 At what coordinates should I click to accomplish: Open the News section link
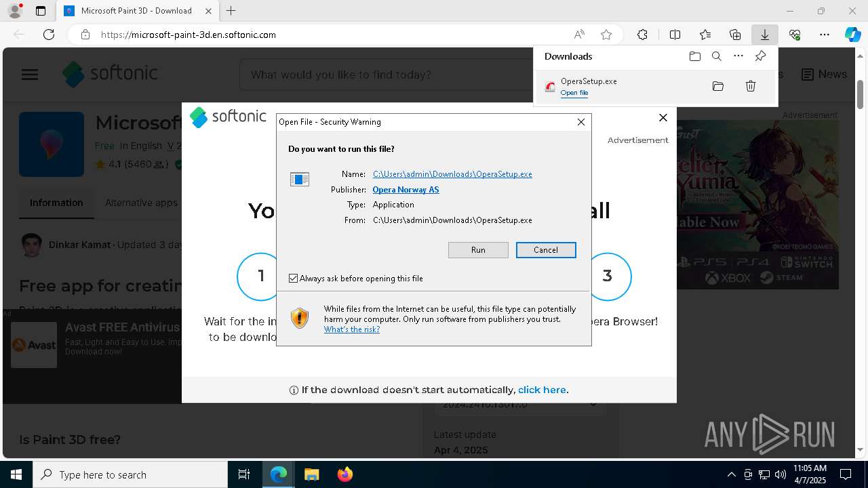point(824,75)
